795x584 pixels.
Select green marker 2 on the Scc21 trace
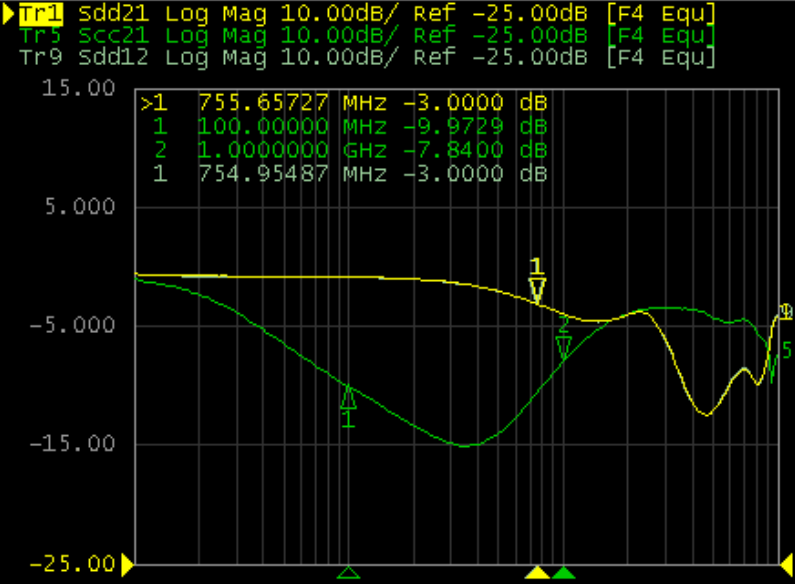[563, 347]
